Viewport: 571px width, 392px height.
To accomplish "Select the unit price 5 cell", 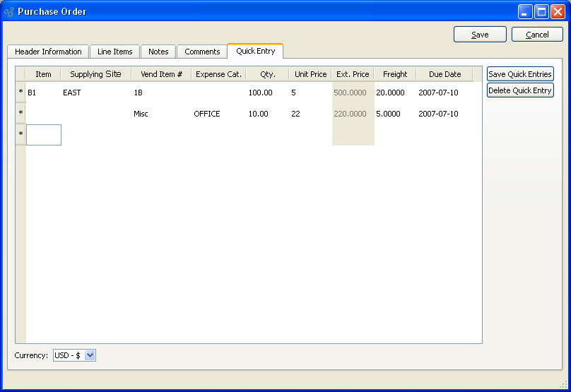I will point(311,93).
